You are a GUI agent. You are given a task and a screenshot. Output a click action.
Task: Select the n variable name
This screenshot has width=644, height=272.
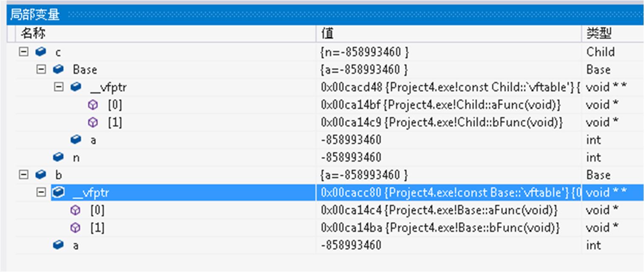tap(76, 158)
